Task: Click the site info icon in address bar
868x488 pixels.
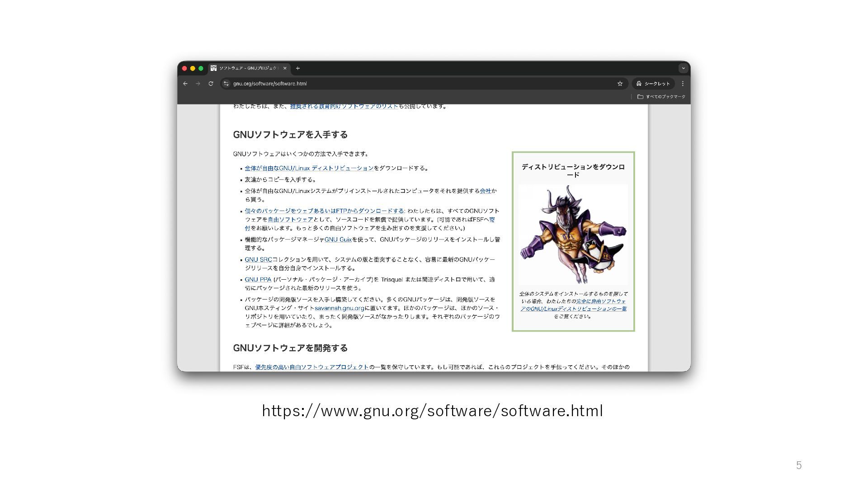Action: point(226,84)
